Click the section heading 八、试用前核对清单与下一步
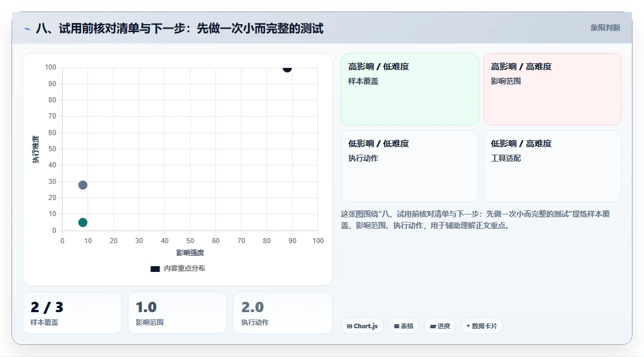The image size is (644, 357). coord(179,28)
